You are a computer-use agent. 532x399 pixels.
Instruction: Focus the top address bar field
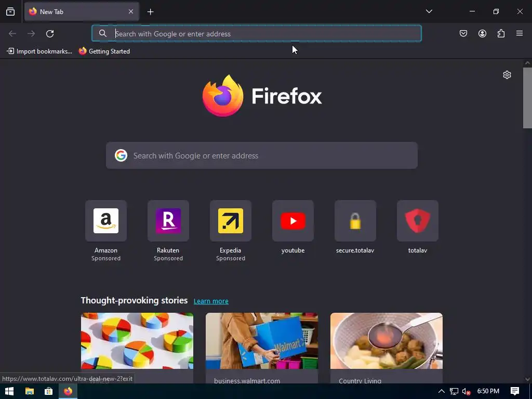[257, 33]
